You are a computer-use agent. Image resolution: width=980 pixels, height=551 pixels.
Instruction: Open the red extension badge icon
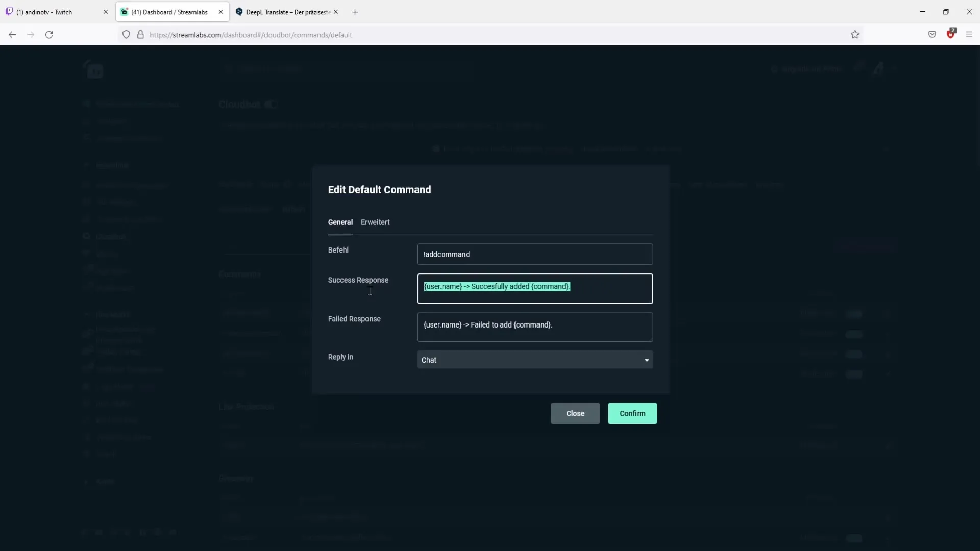951,34
